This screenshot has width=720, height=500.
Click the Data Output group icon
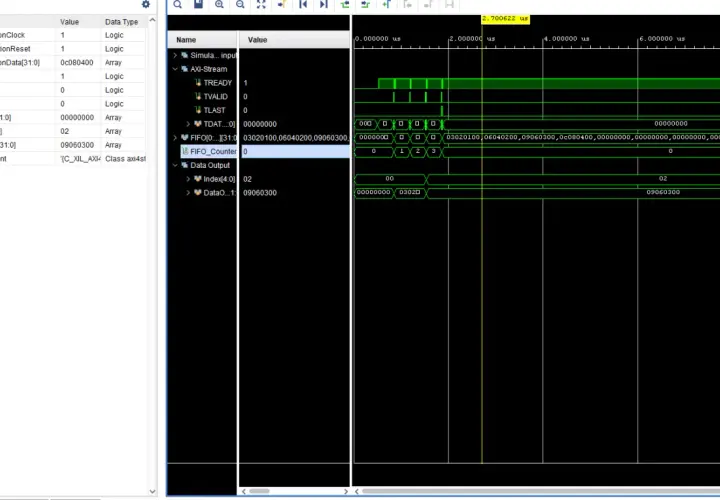tap(185, 165)
